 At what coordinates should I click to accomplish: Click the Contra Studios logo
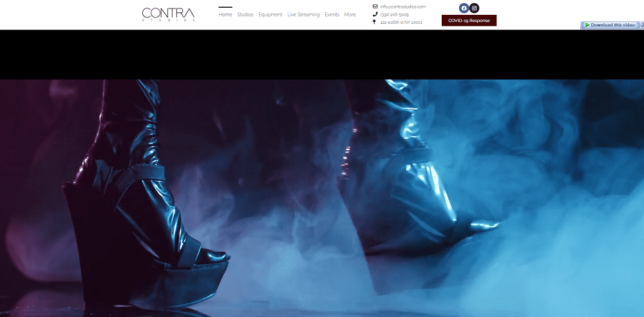[168, 14]
